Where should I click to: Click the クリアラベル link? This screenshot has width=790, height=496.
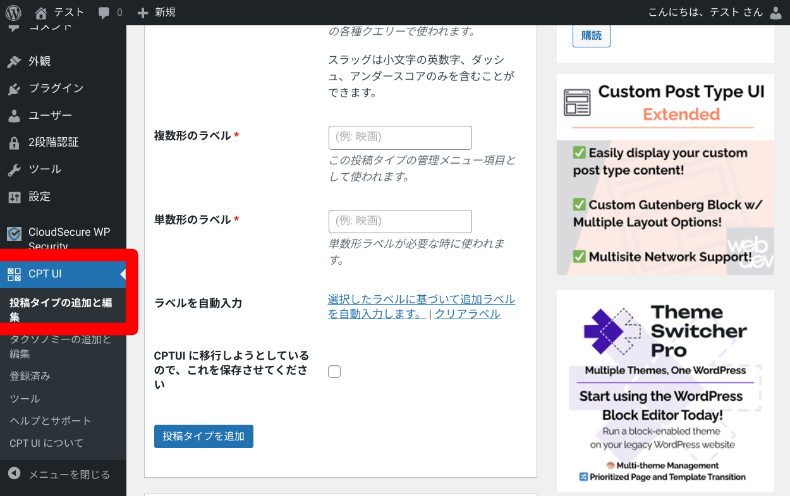coord(468,314)
